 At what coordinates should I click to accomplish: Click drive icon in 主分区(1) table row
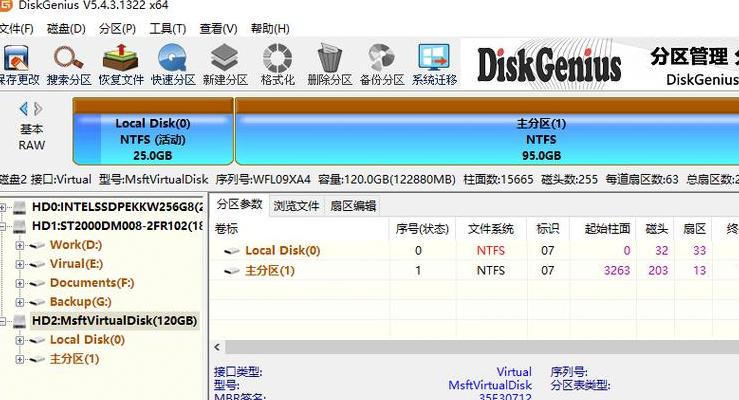point(232,271)
